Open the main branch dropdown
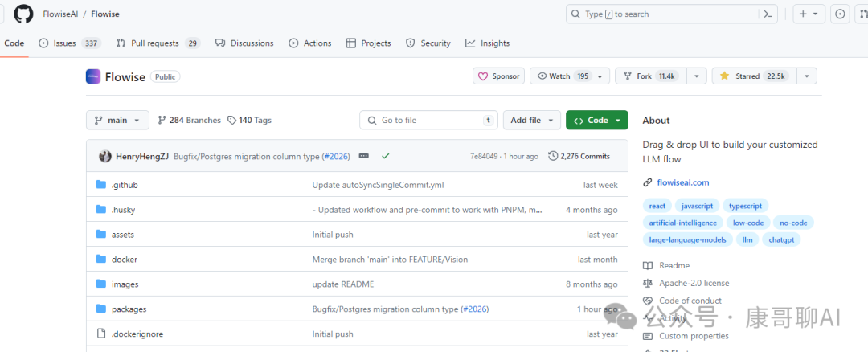This screenshot has width=868, height=352. (x=117, y=120)
